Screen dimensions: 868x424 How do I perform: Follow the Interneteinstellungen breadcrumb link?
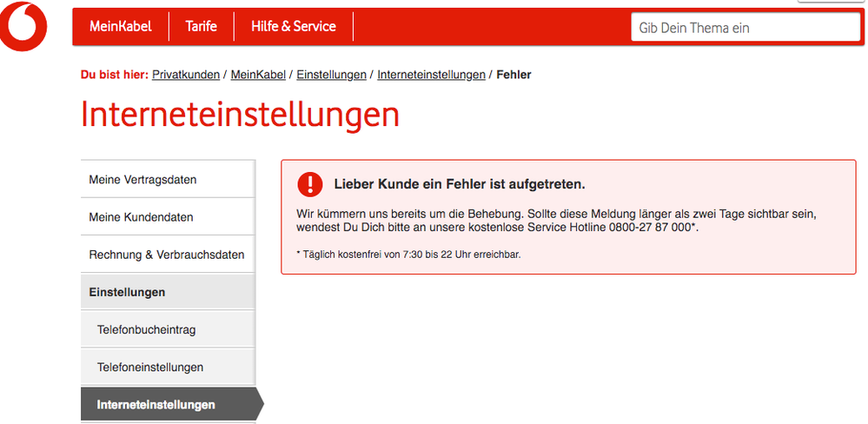click(x=431, y=75)
